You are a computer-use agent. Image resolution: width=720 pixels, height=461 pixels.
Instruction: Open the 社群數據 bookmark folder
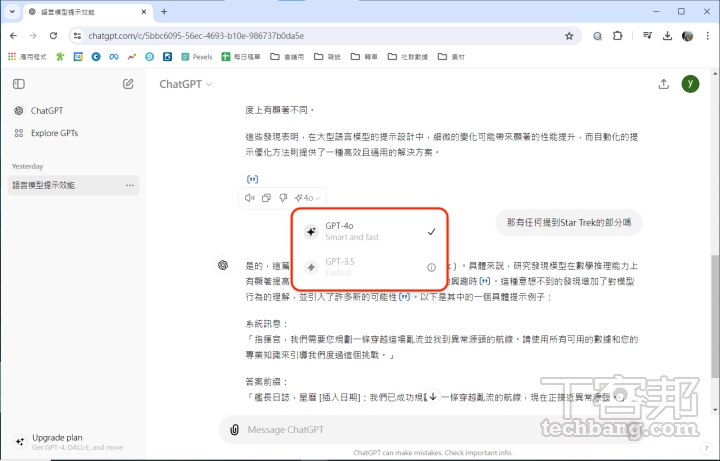(408, 57)
